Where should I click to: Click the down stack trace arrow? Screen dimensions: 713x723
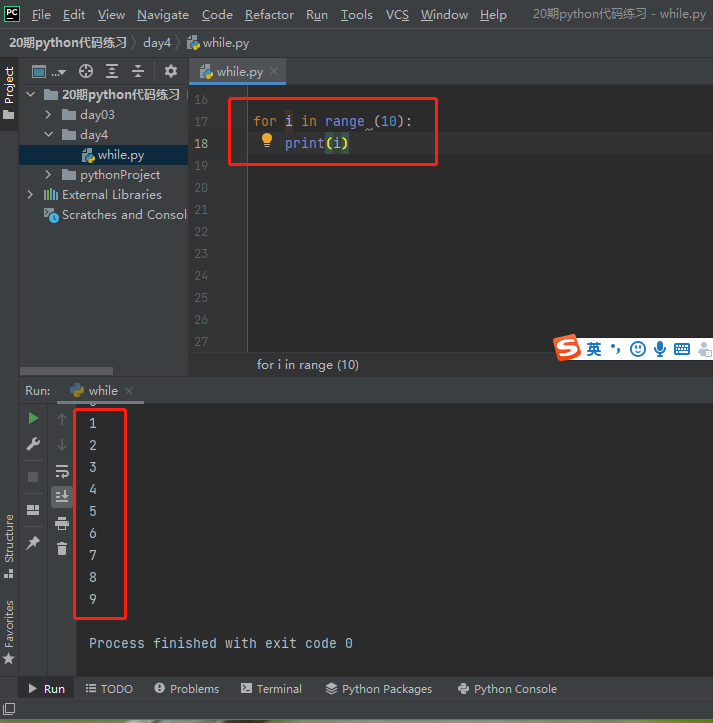(x=62, y=445)
